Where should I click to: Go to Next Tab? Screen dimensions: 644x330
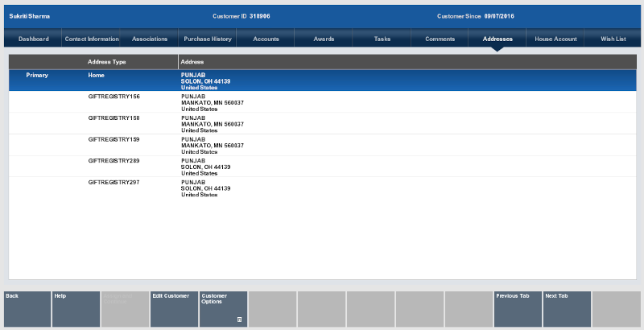click(567, 309)
